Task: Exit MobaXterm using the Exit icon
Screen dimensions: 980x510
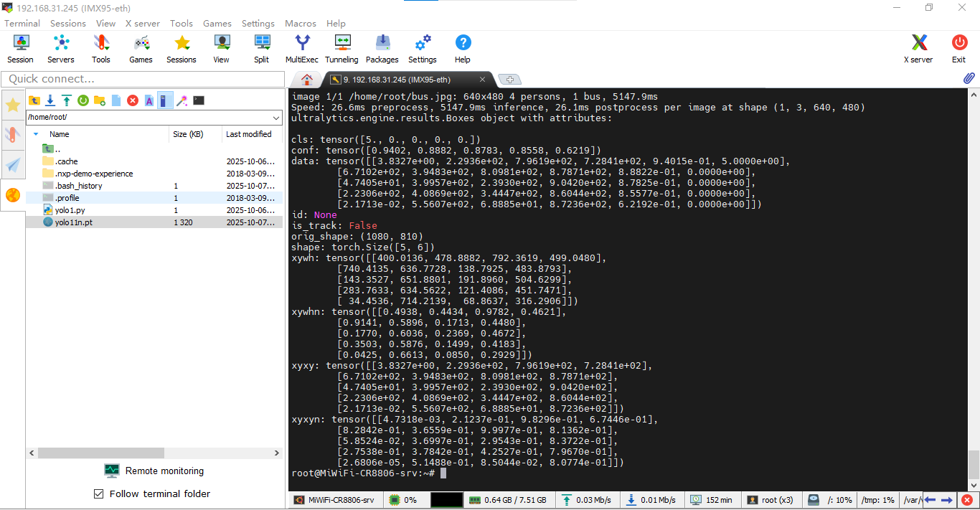Action: coord(959,49)
